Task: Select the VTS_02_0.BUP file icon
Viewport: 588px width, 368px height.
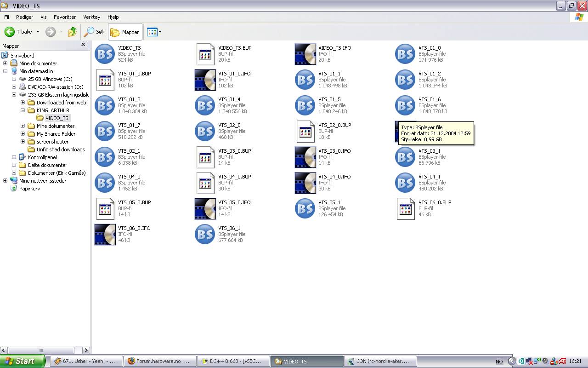Action: pos(305,132)
